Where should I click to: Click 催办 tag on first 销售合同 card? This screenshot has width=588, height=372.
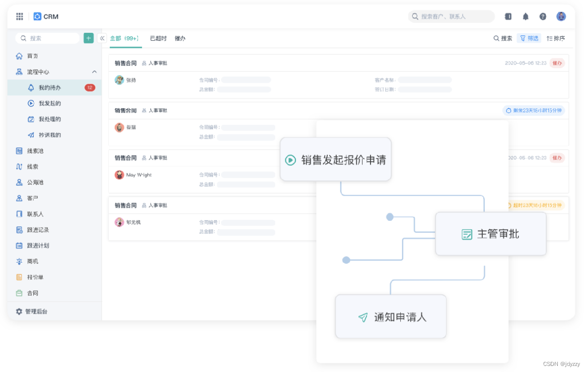tap(557, 63)
